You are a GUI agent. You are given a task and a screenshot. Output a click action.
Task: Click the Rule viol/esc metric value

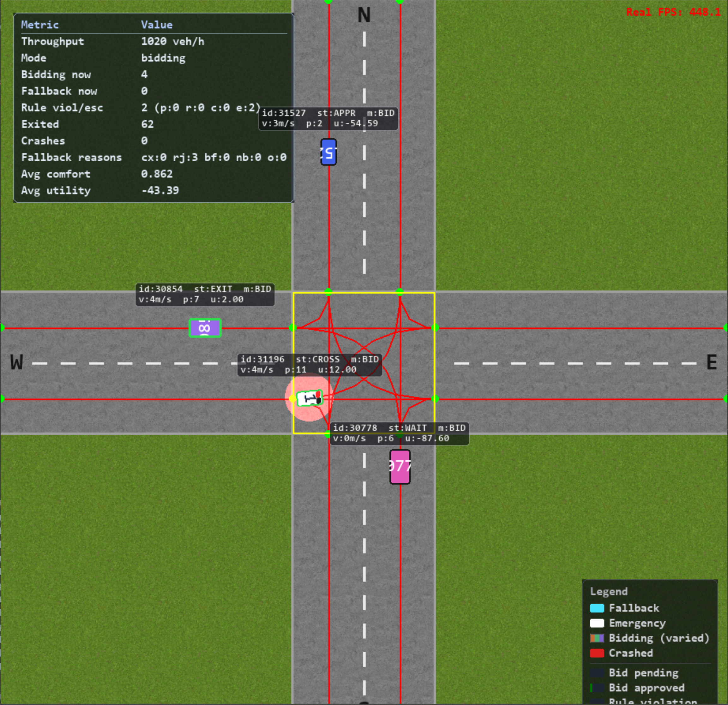coord(201,108)
